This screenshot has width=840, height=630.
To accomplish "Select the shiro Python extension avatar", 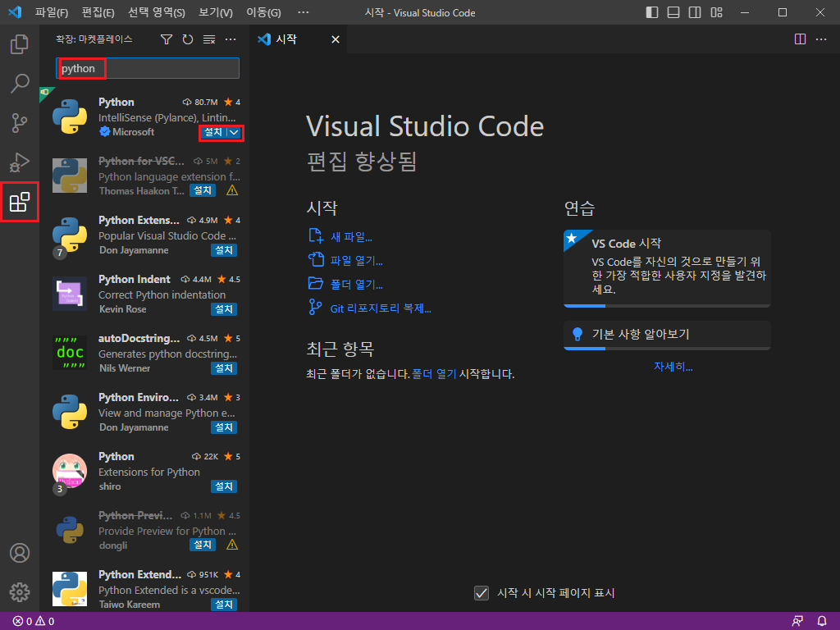I will pyautogui.click(x=70, y=471).
